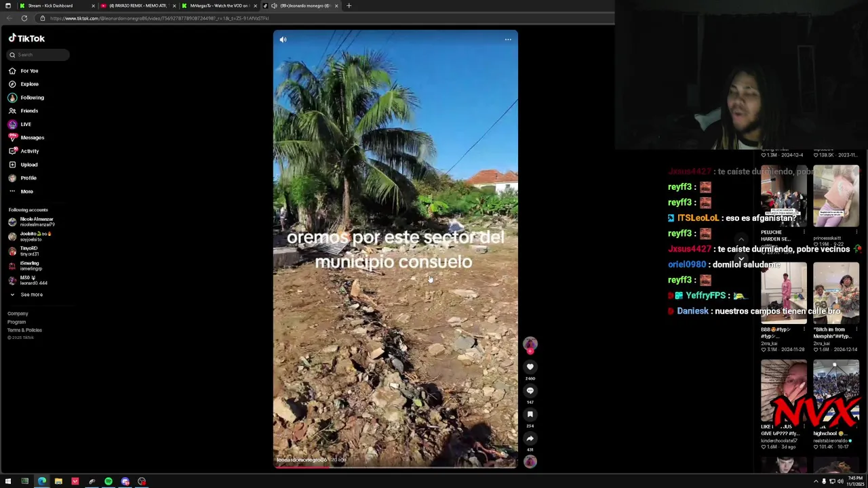Open the iSmerling account
868x488 pixels.
[x=25, y=266]
